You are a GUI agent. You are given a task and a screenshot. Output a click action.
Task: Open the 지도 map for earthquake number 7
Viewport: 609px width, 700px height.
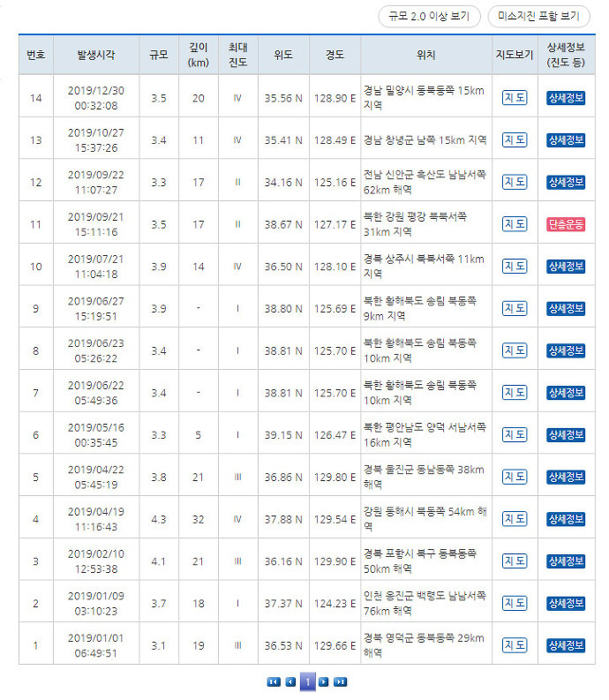tap(515, 393)
